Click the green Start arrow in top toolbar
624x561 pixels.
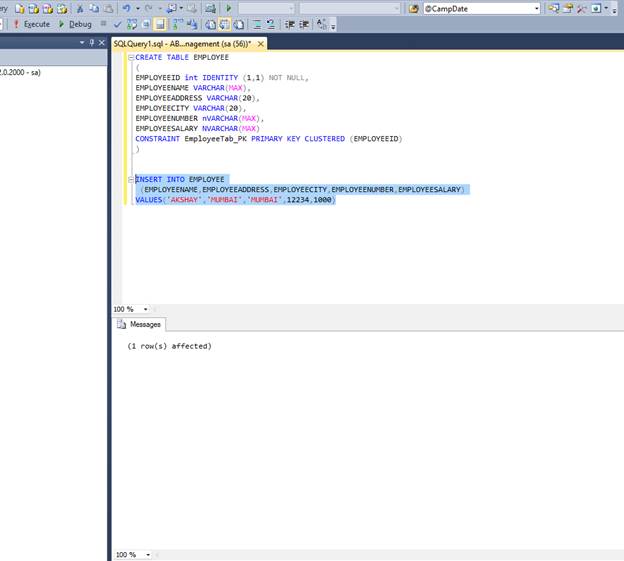(229, 8)
